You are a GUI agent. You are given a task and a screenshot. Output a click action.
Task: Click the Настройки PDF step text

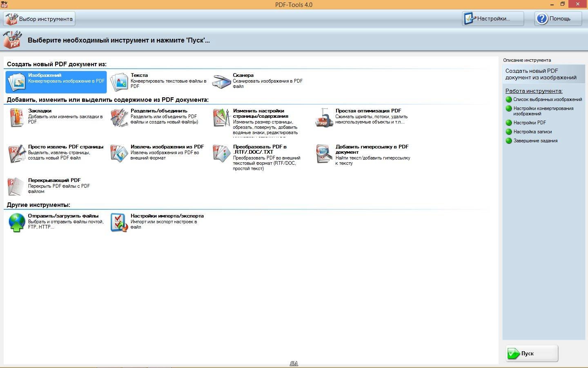click(530, 123)
